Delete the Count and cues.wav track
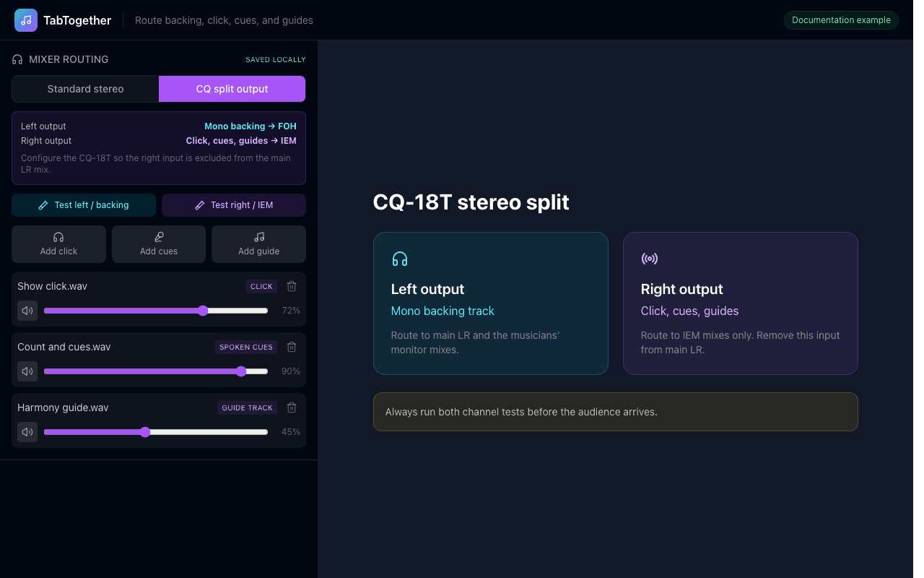Screen dimensions: 924x578 tap(292, 347)
